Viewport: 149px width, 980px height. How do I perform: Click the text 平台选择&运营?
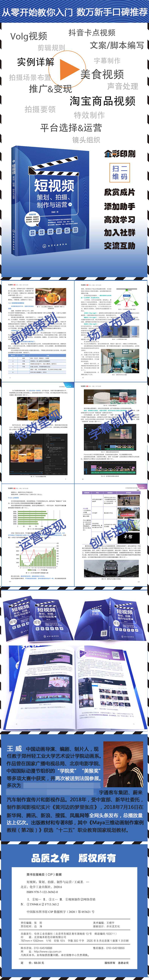pos(71,127)
